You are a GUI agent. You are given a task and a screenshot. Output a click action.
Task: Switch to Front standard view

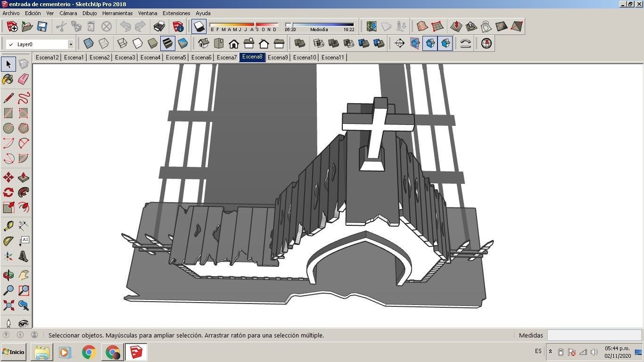point(234,43)
